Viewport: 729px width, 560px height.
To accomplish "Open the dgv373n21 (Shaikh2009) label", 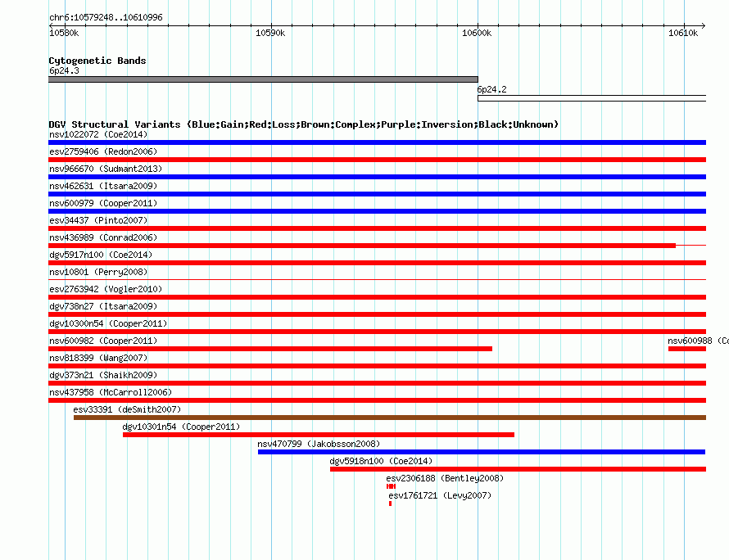I will coord(103,376).
